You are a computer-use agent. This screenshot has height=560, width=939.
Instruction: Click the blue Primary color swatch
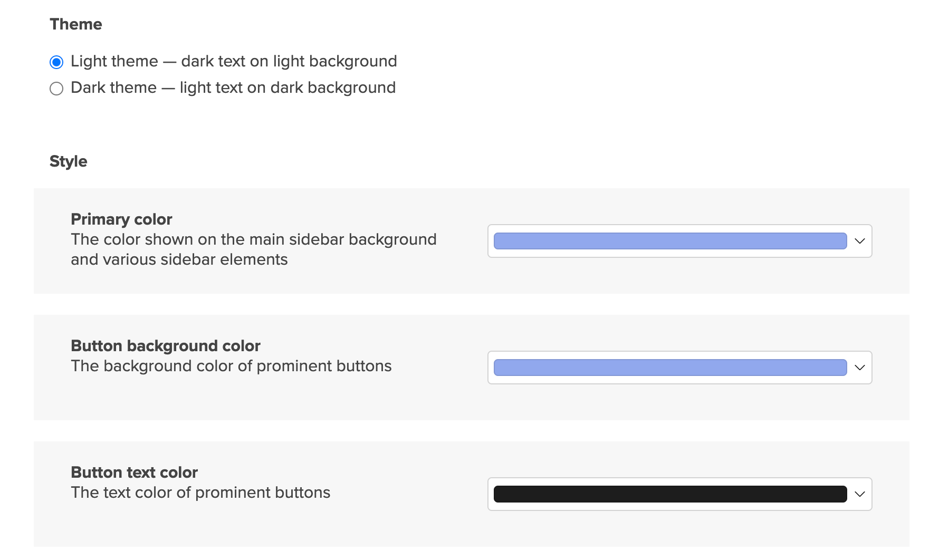click(x=670, y=241)
